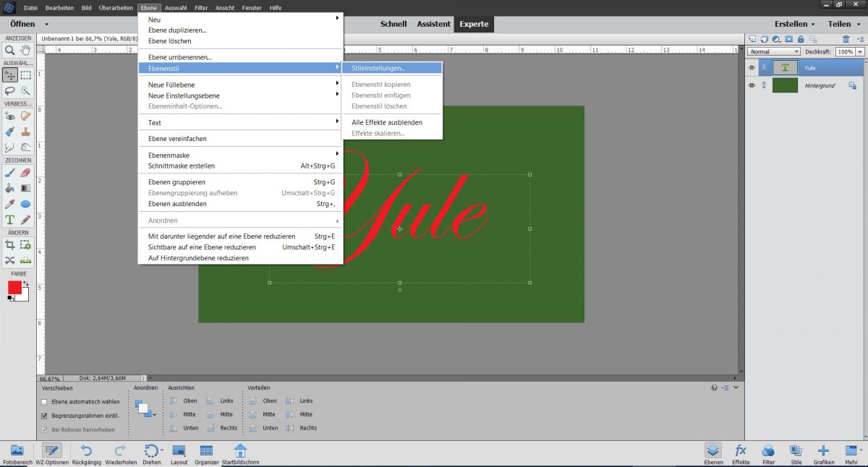Uncheck 'Begrenzungsrahmen einbl.'
Viewport: 868px width, 467px height.
(45, 414)
